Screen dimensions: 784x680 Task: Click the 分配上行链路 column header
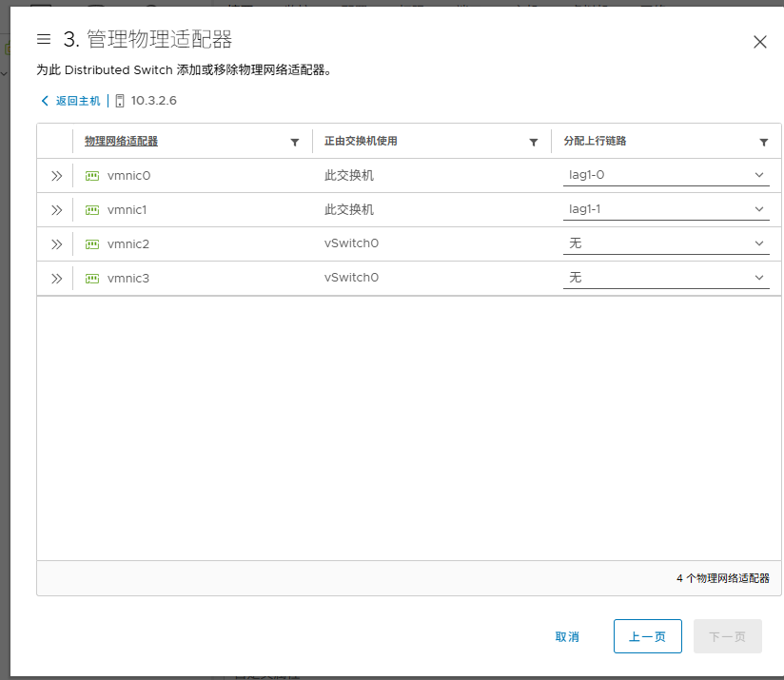pos(595,141)
